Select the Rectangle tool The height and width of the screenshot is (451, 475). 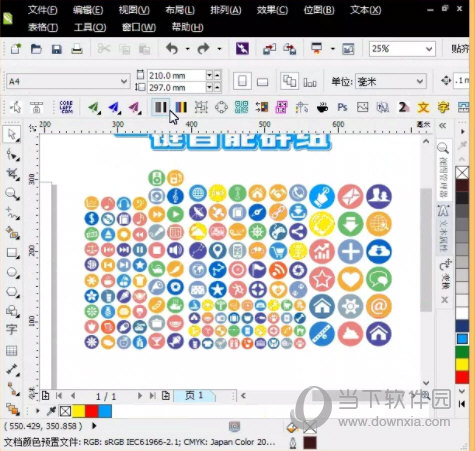pyautogui.click(x=12, y=252)
